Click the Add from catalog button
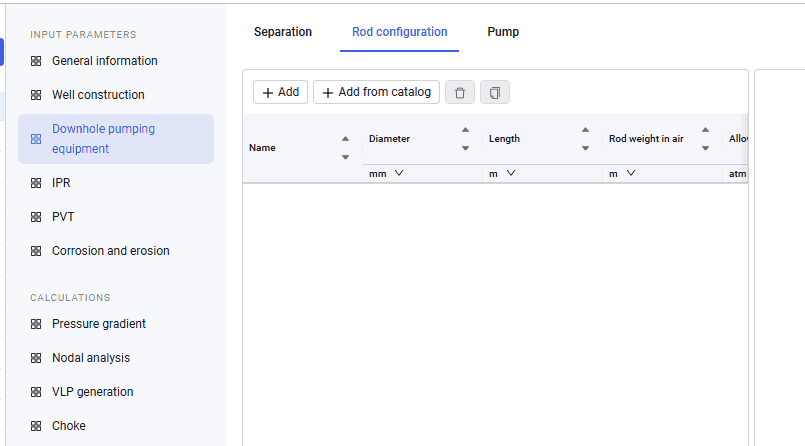Viewport: 805px width, 446px height. click(x=376, y=92)
